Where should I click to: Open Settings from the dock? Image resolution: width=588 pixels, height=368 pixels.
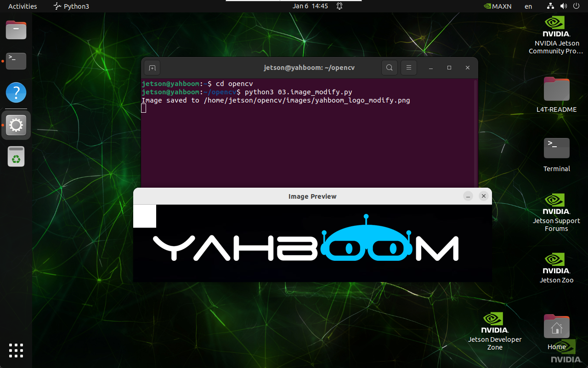[x=16, y=125]
